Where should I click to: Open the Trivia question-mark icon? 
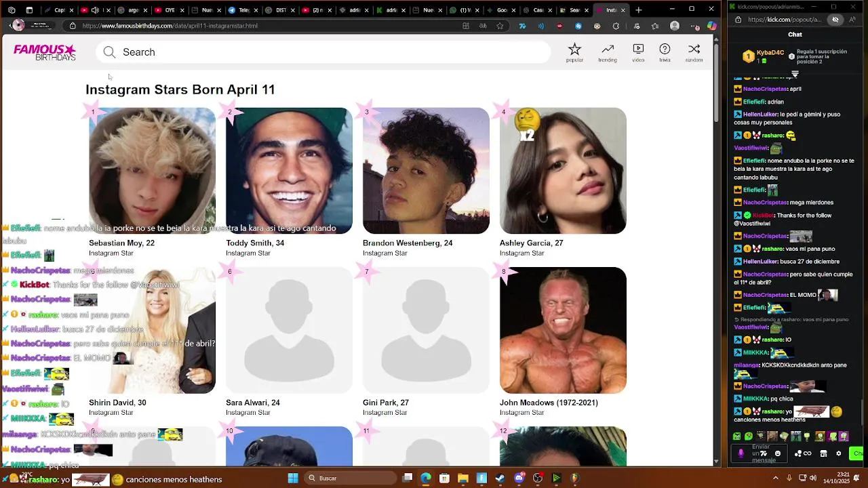(x=665, y=49)
